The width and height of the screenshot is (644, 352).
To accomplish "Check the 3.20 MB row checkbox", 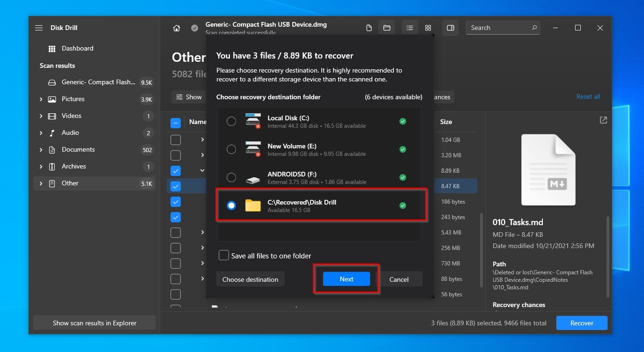I will (x=175, y=155).
